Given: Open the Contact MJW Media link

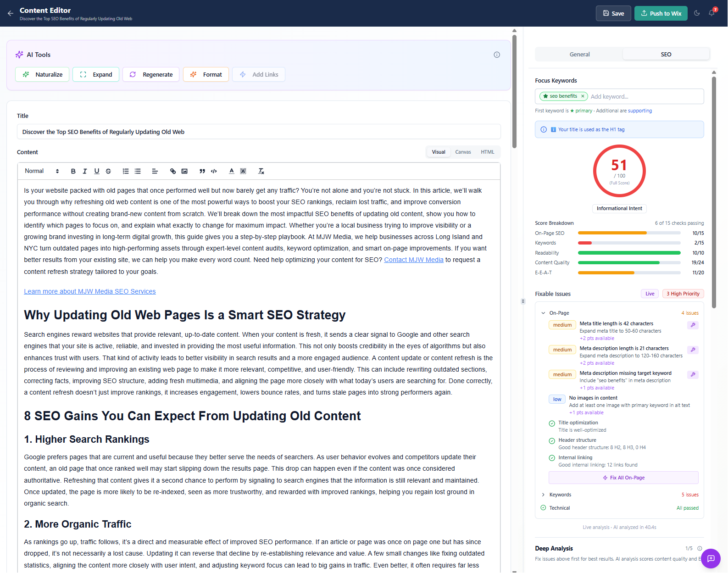Looking at the screenshot, I should (414, 260).
